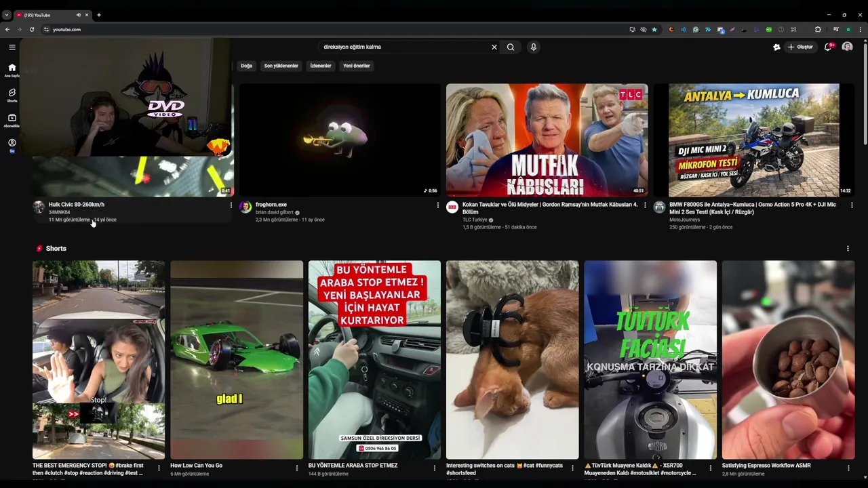Click the browser back arrow
The image size is (868, 488).
pyautogui.click(x=7, y=29)
